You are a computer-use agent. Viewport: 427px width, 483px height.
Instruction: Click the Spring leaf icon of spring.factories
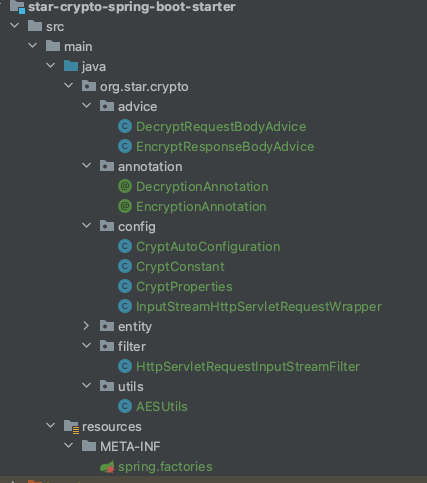click(107, 467)
